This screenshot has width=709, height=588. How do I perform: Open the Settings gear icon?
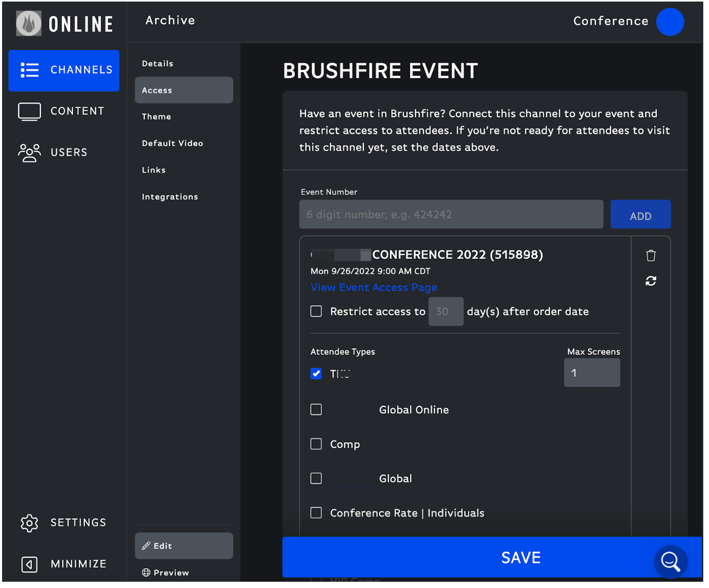[29, 522]
